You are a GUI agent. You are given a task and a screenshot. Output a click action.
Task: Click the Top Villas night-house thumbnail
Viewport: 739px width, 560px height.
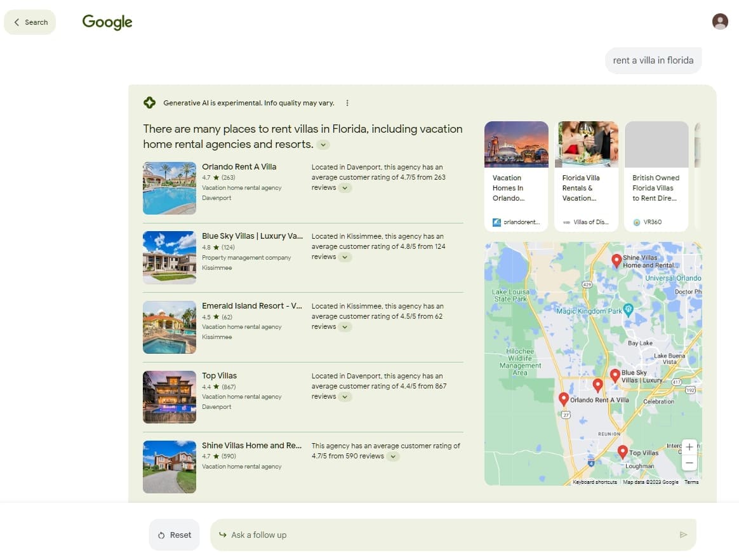tap(170, 397)
